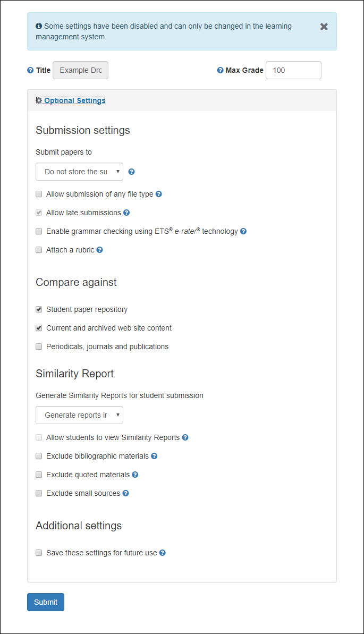Image resolution: width=364 pixels, height=634 pixels.
Task: Click inside the Max Grade input field
Action: [293, 70]
